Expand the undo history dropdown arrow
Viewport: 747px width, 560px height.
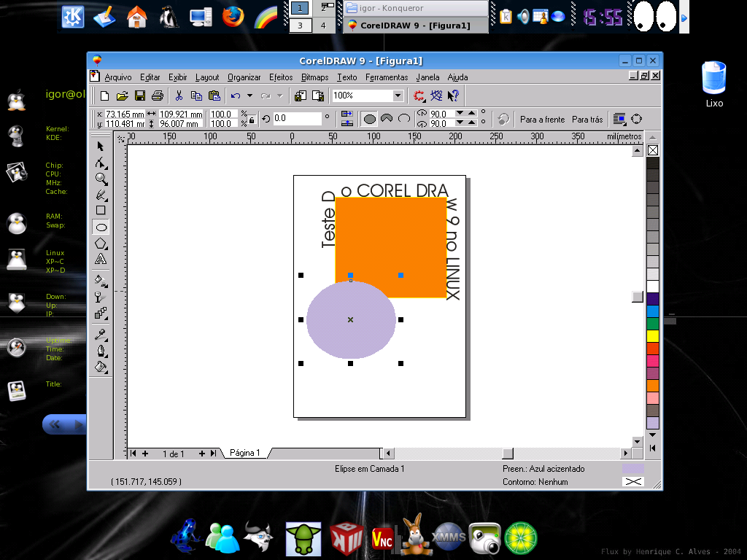[x=249, y=96]
